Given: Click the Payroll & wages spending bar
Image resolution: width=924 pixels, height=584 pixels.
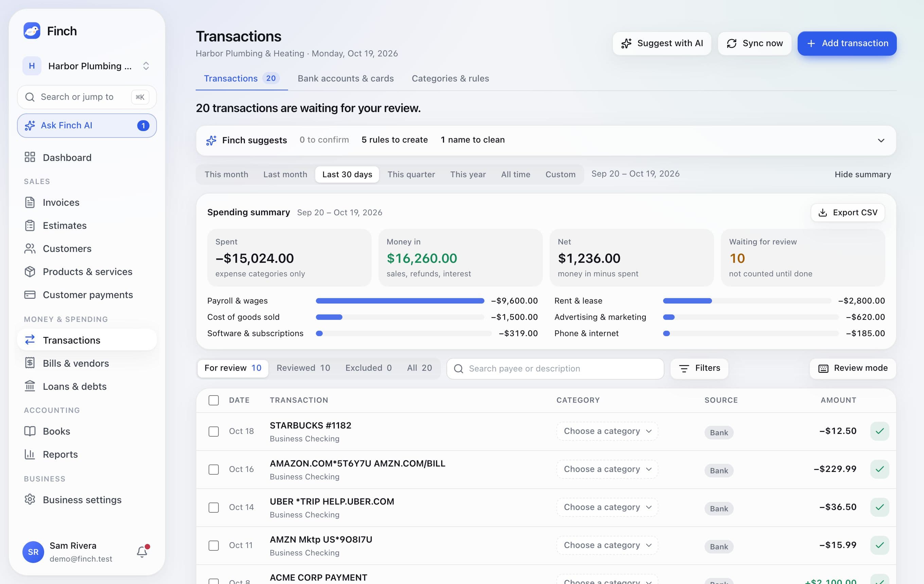Looking at the screenshot, I should (x=400, y=301).
